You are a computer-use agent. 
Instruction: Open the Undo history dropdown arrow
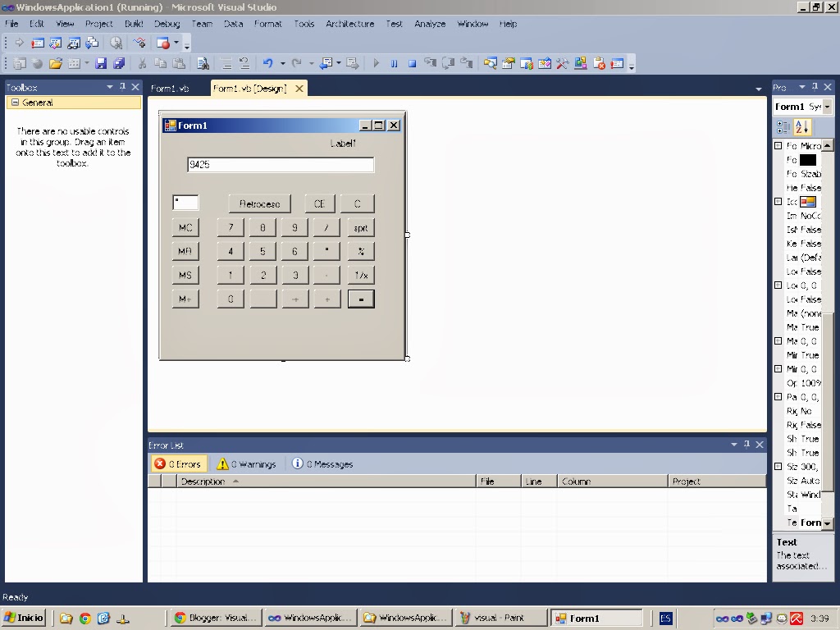pos(282,63)
